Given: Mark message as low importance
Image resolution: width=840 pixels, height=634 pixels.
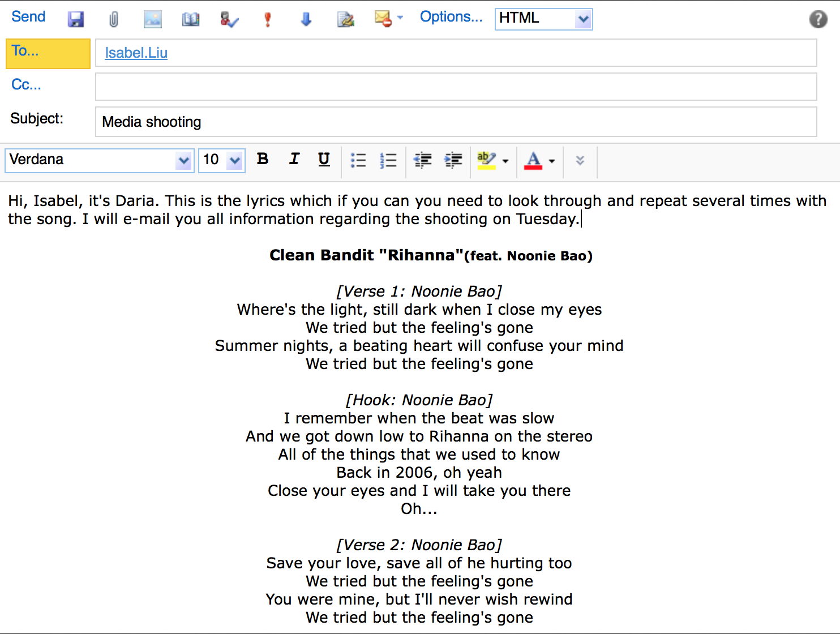Looking at the screenshot, I should (x=306, y=19).
